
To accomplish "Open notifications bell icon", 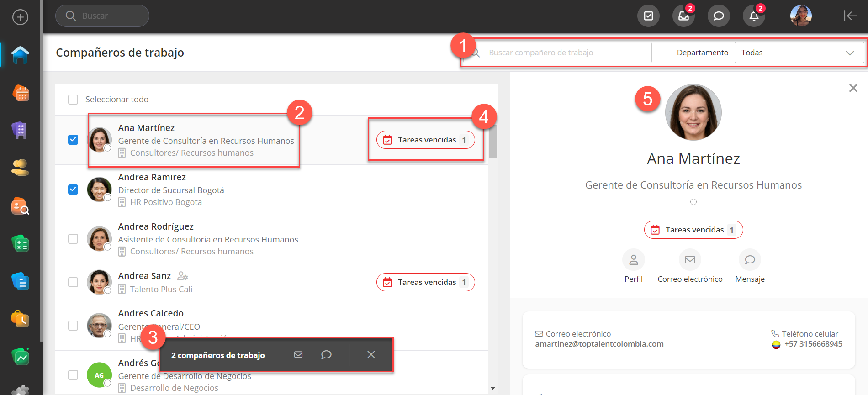I will 754,16.
